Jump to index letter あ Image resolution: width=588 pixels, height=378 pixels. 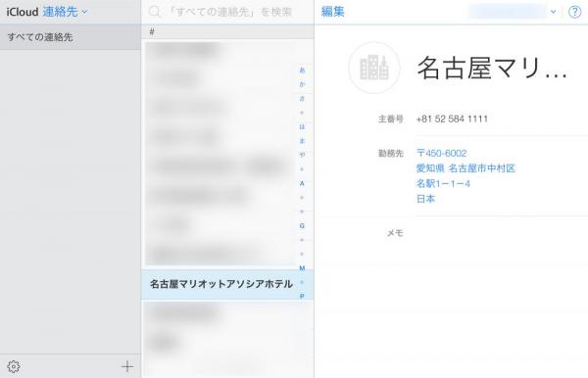pyautogui.click(x=302, y=71)
